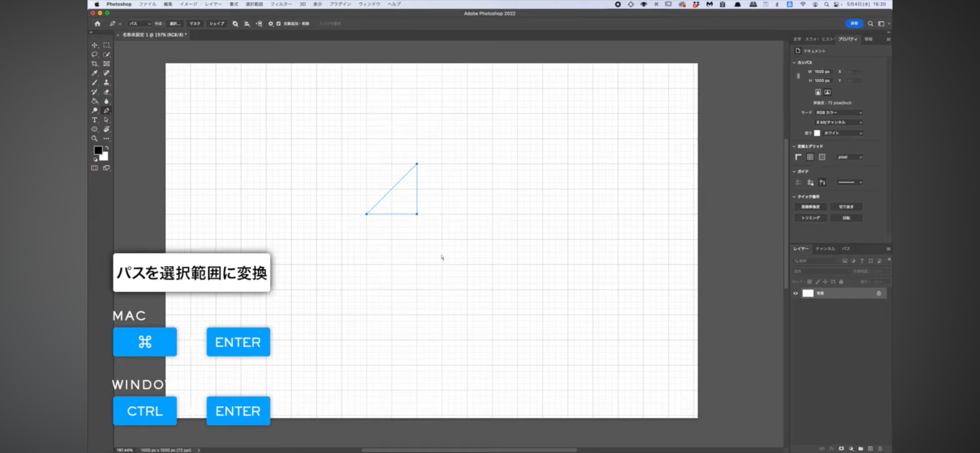Activate the Eraser tool
980x453 pixels.
(x=106, y=92)
